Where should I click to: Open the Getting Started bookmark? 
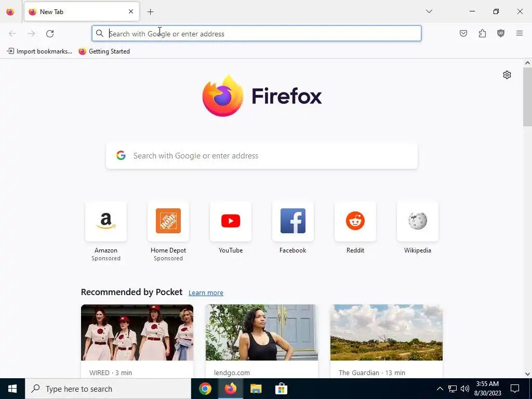104,51
